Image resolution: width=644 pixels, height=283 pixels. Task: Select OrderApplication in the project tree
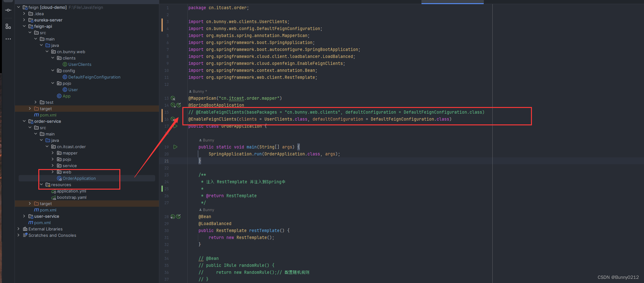[x=79, y=178]
